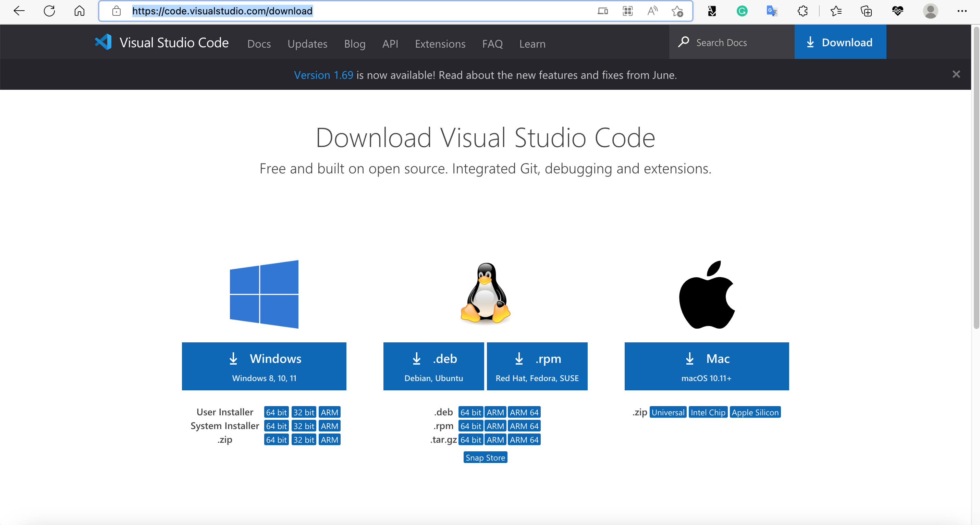
Task: Open the Collections icon in toolbar
Action: [866, 11]
